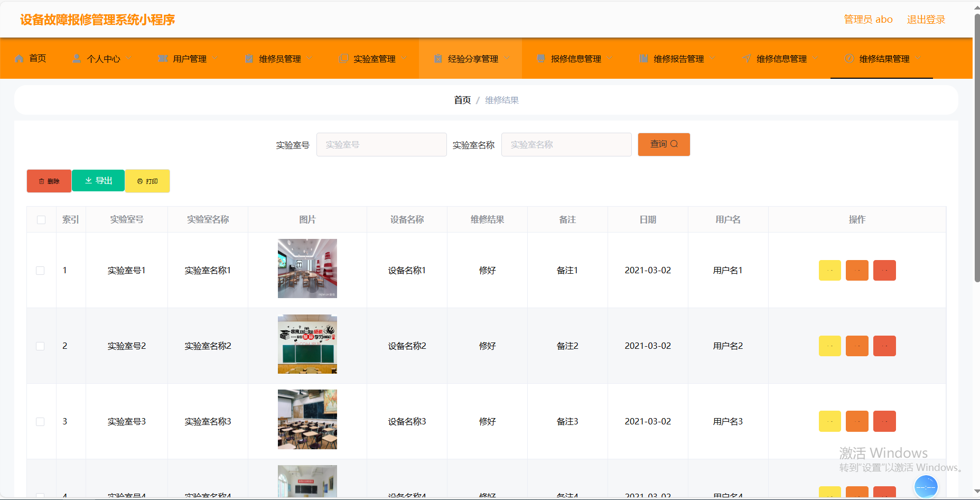Click the blue circular floating icon at bottom right
Image resolution: width=980 pixels, height=500 pixels.
(926, 487)
